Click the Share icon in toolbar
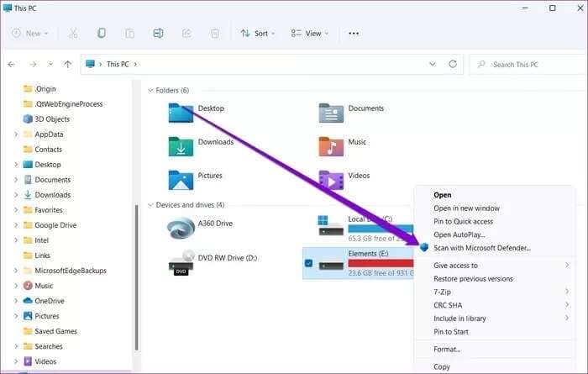Viewport: 588px width, 374px height. (186, 34)
